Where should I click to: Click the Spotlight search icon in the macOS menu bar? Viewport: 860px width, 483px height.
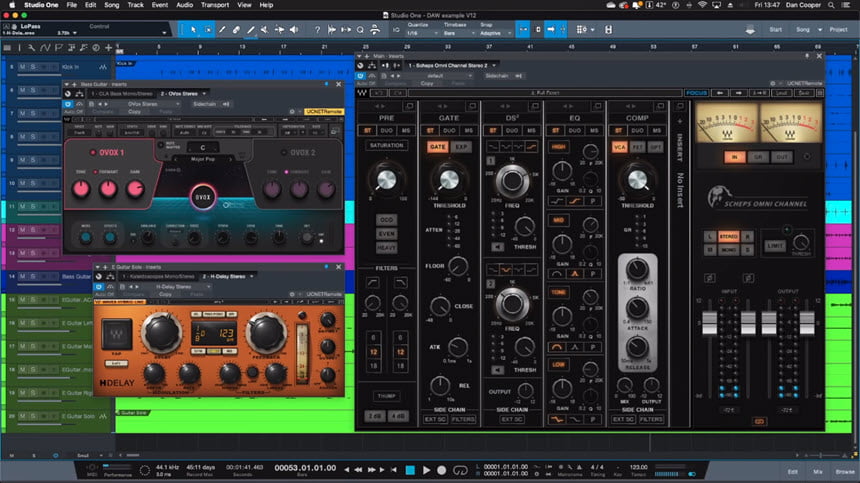point(831,5)
